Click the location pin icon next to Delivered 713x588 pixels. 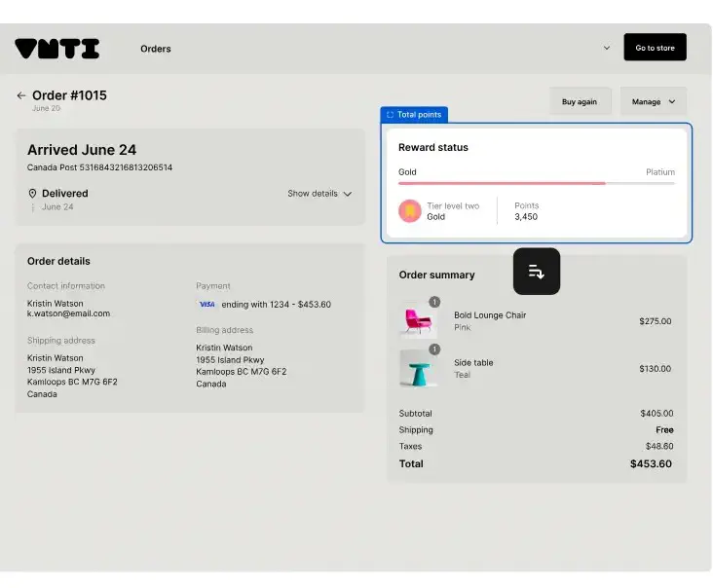coord(32,194)
